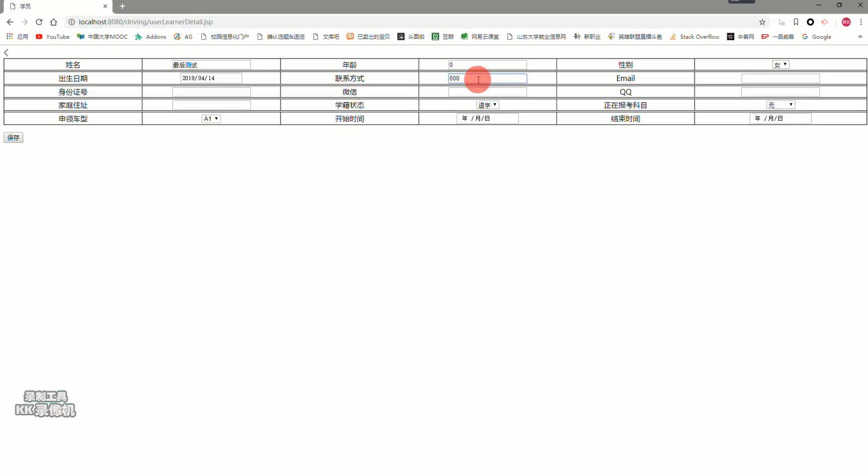Open the Chrome three-dot menu
This screenshot has width=868, height=473.
[861, 22]
